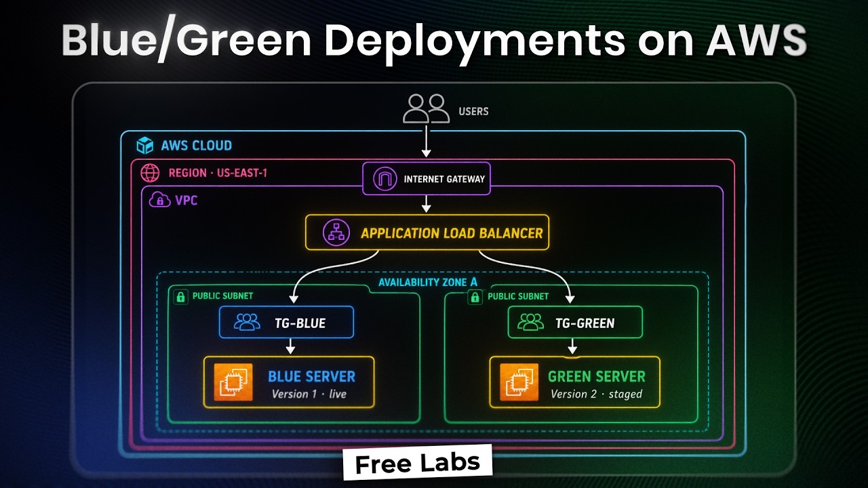The width and height of the screenshot is (868, 488).
Task: Select the TG-BLUE text label
Action: (298, 323)
